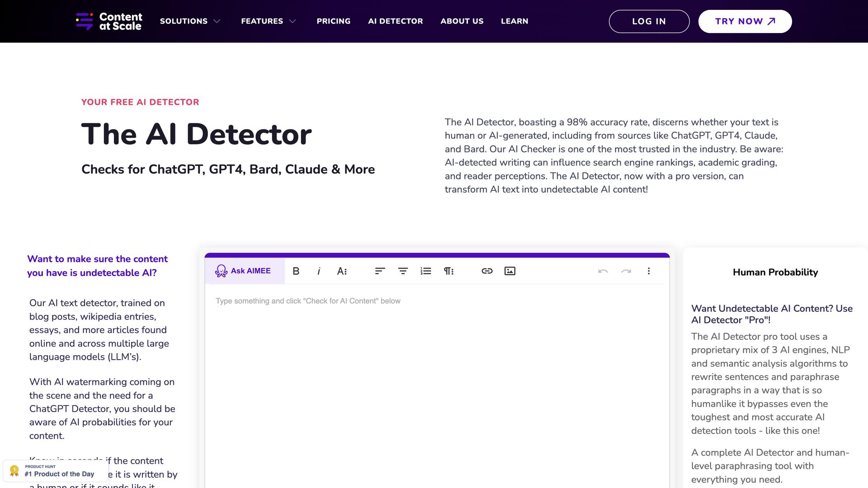Open the three-dot overflow menu

(x=649, y=271)
